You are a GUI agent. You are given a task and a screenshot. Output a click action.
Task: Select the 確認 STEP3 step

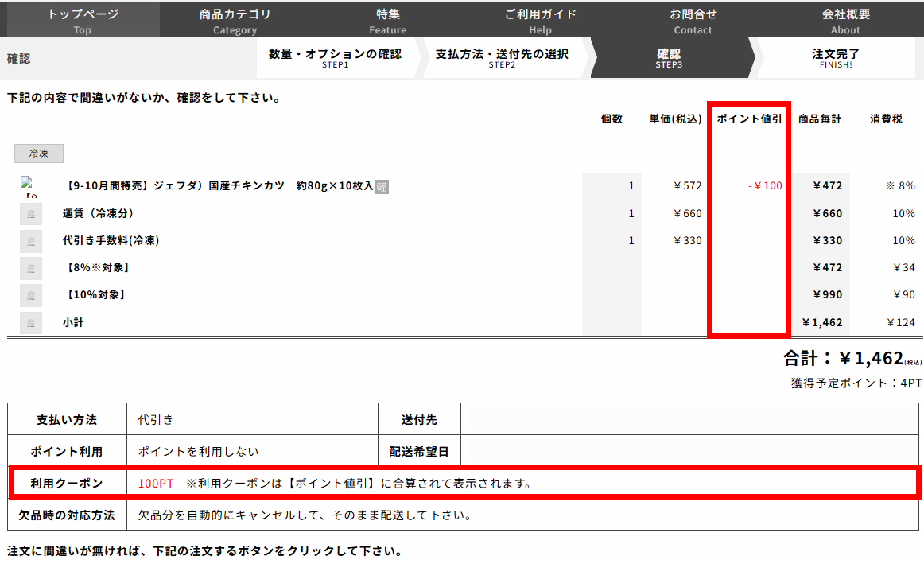[670, 58]
